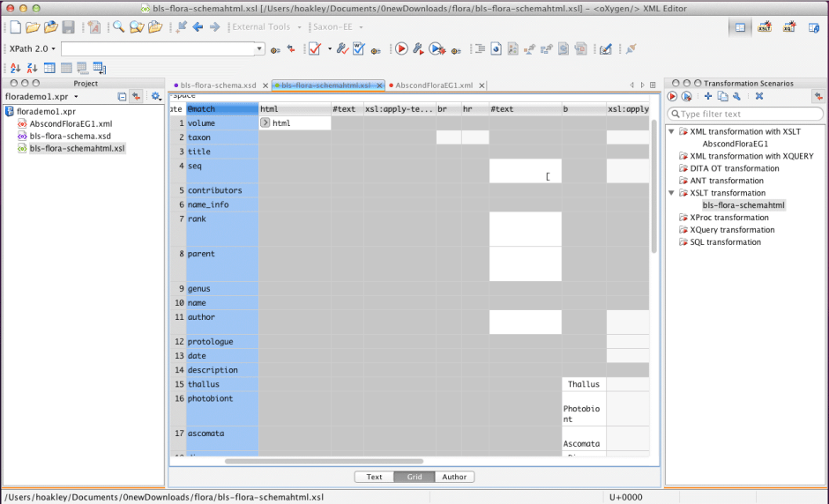Remove the scenario with the blue X icon
829x504 pixels.
759,96
